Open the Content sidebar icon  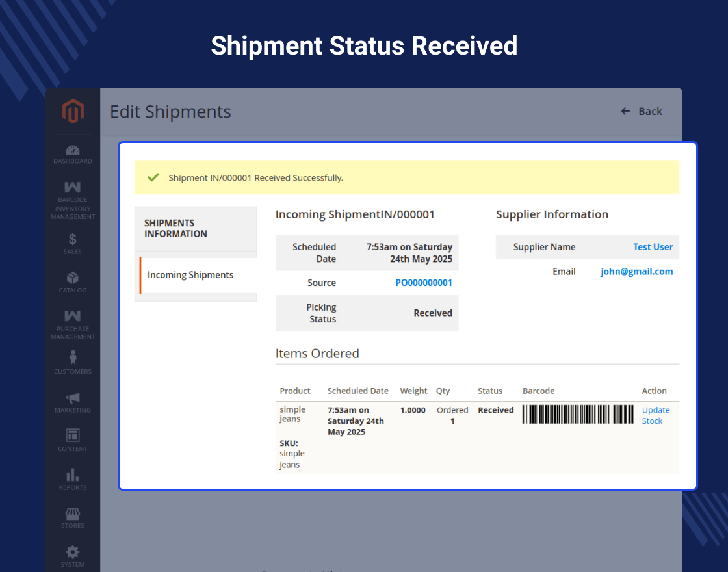click(x=73, y=435)
